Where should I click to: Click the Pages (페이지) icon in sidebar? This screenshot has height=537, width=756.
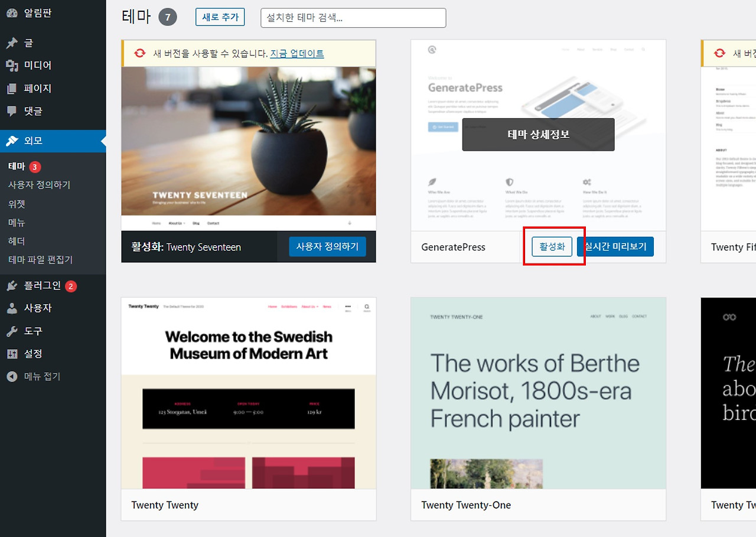[x=12, y=89]
